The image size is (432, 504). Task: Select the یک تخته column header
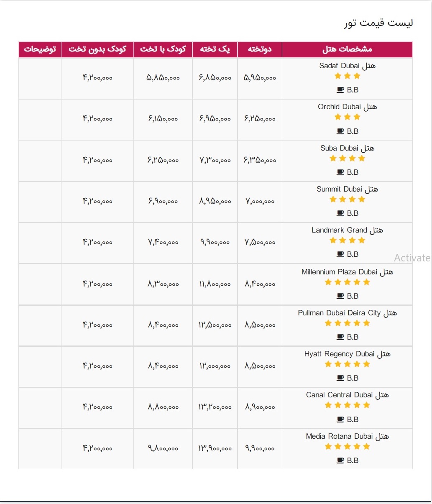215,49
